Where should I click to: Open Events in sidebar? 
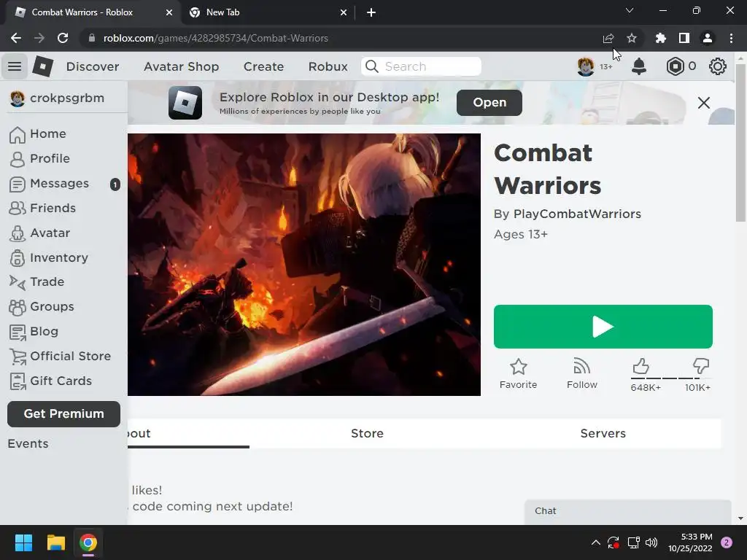click(28, 444)
